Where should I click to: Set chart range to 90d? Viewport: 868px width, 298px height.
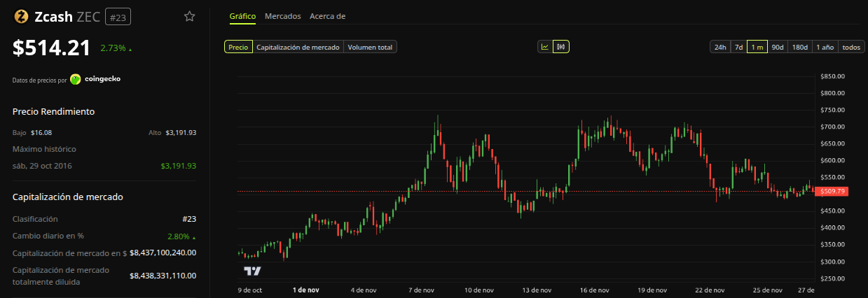point(778,47)
